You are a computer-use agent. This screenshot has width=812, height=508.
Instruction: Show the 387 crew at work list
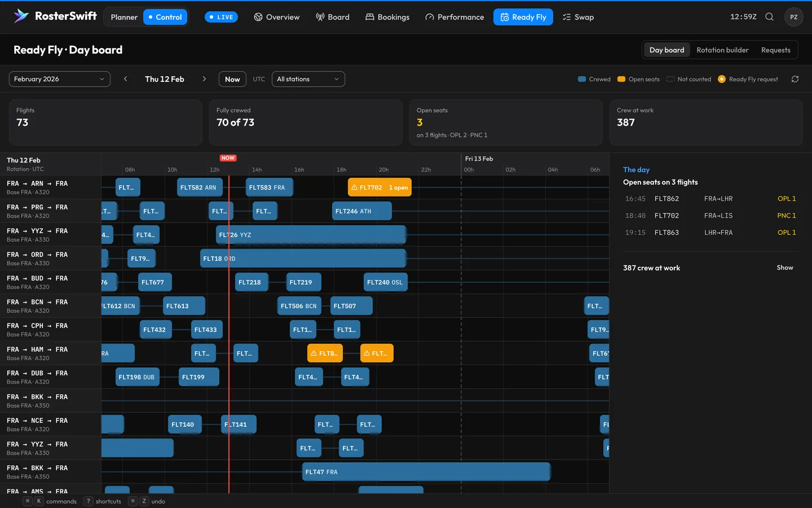[785, 268]
